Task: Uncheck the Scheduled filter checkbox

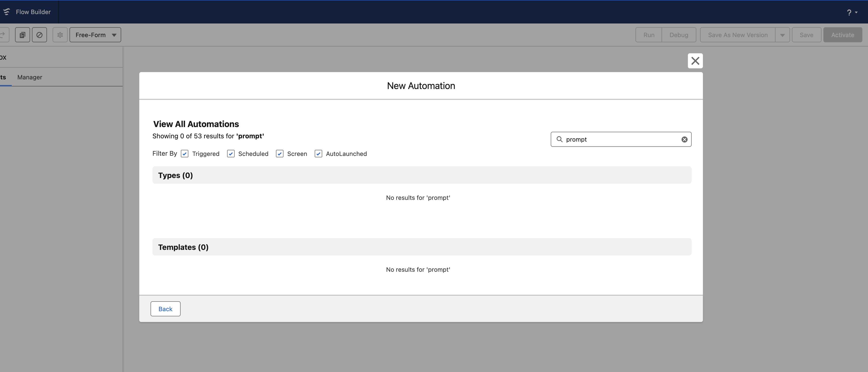Action: click(231, 154)
